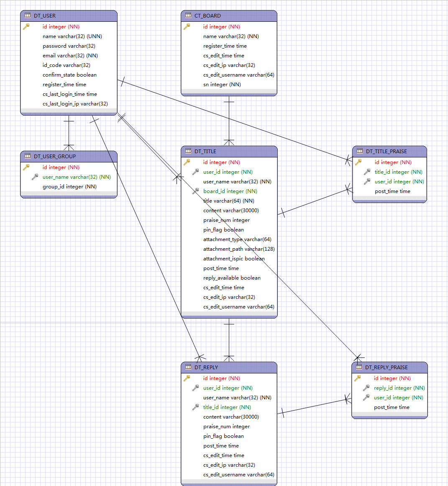Select the DT_TITLE_PRAISE table header
The width and height of the screenshot is (448, 486).
[x=390, y=152]
